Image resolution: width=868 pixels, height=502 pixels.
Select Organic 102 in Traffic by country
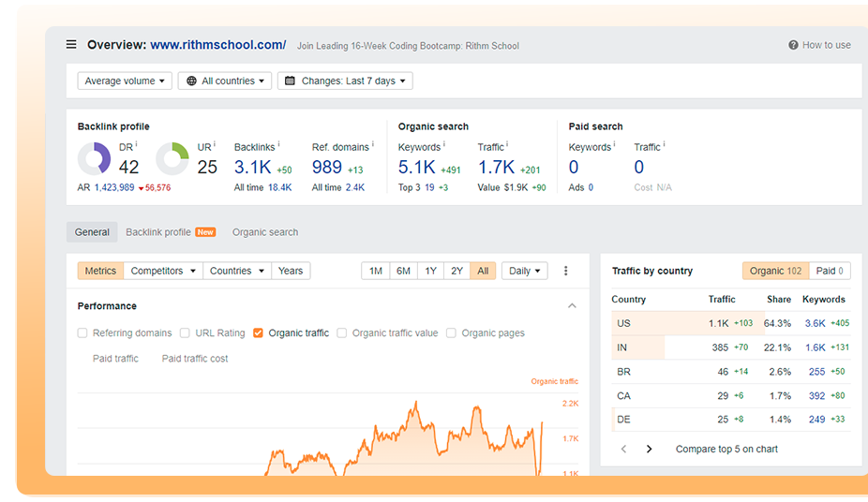775,271
